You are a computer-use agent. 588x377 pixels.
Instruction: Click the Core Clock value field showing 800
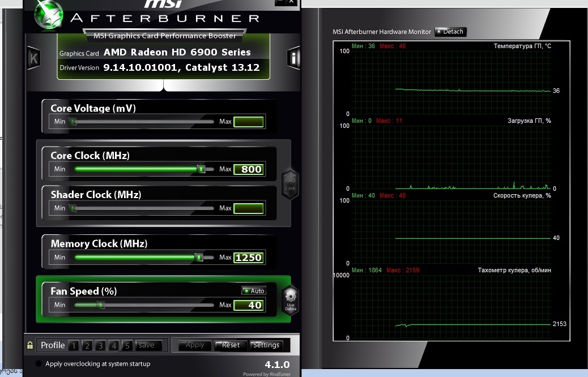click(249, 169)
